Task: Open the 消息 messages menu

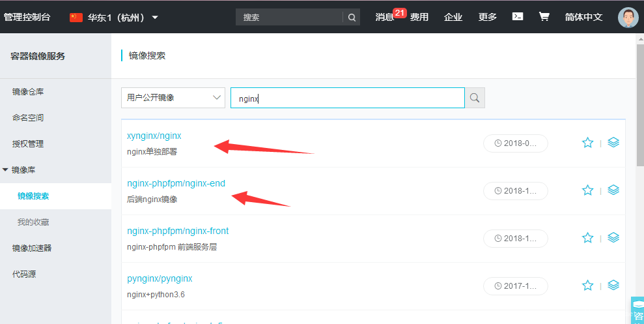Action: [x=384, y=17]
